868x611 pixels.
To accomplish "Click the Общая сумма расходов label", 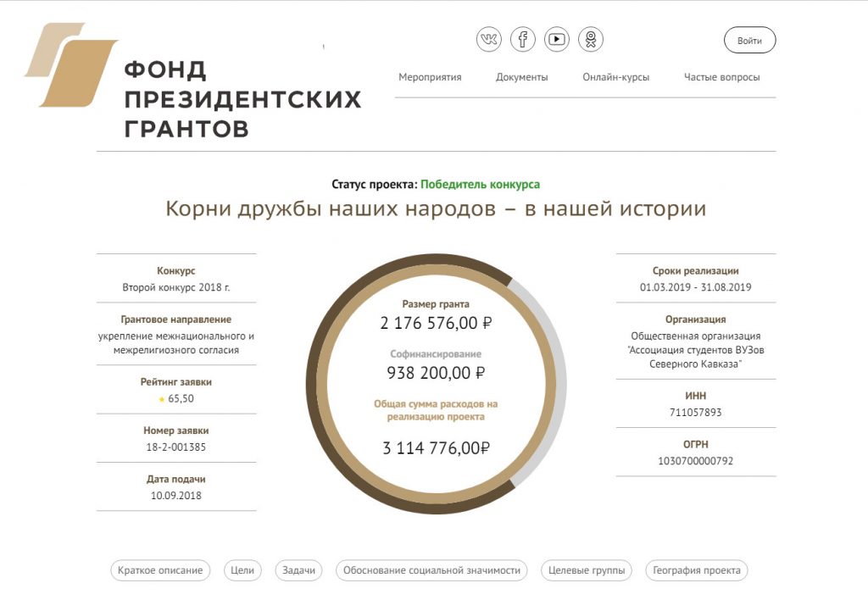I will click(x=436, y=410).
